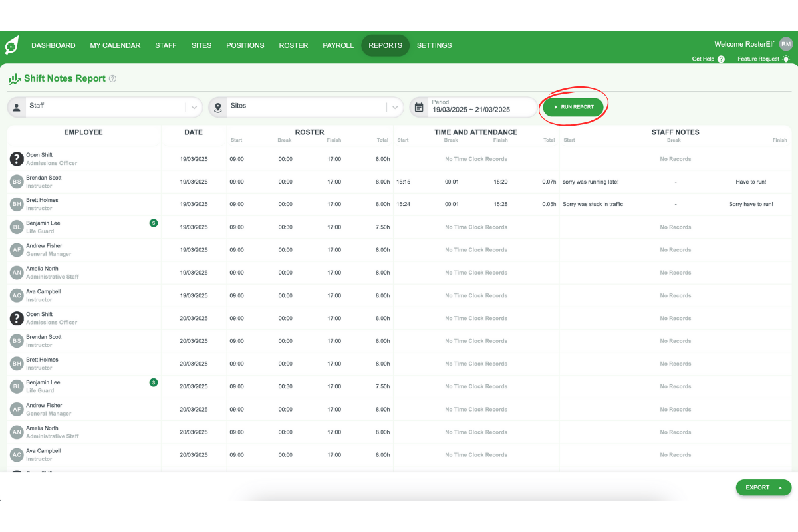Navigate to MY CALENDAR
The height and width of the screenshot is (532, 798).
pyautogui.click(x=115, y=45)
